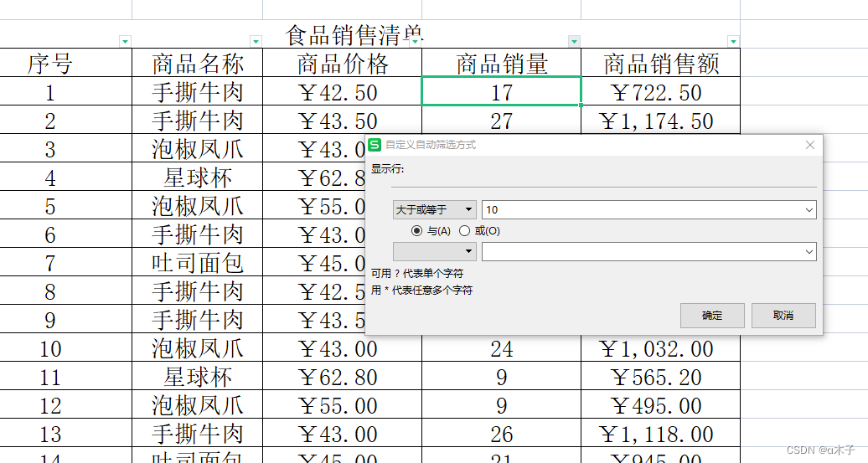Open the 大于或等于 condition dropdown
868x463 pixels.
click(435, 209)
